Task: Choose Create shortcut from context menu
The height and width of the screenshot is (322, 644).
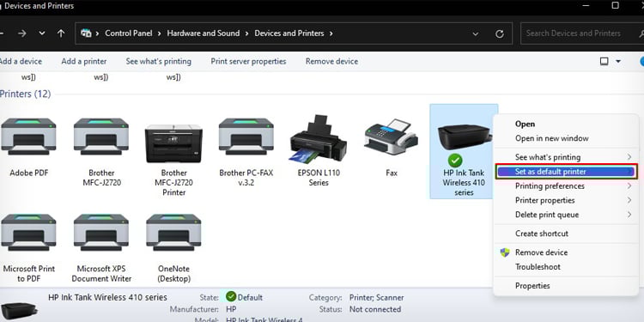Action: click(x=565, y=234)
